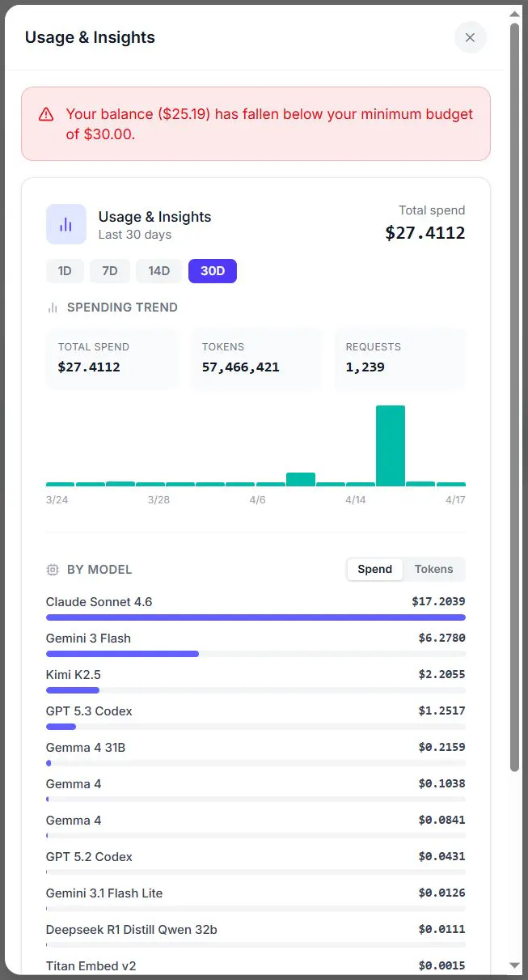
Task: Click the scrollbar down arrow
Action: tap(515, 965)
